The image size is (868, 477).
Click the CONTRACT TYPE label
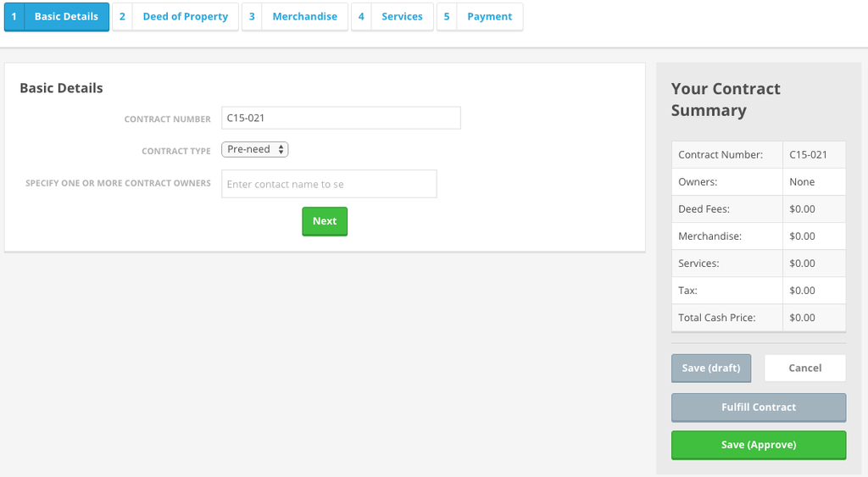176,151
